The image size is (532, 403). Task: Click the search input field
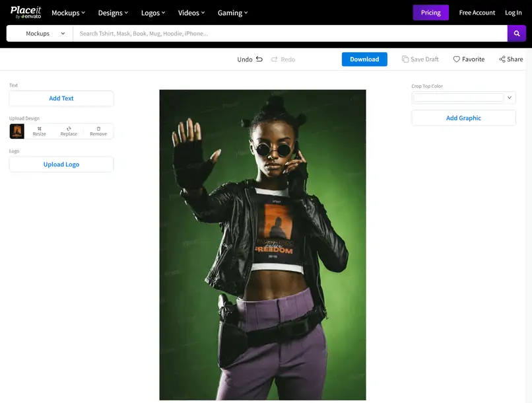coord(290,33)
